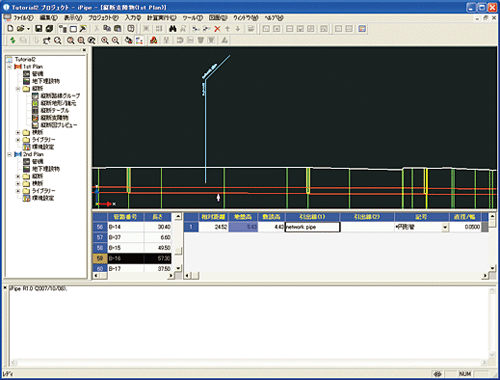
Task: Expand the ライブラリー folder under 1st Plan
Action: click(18, 140)
